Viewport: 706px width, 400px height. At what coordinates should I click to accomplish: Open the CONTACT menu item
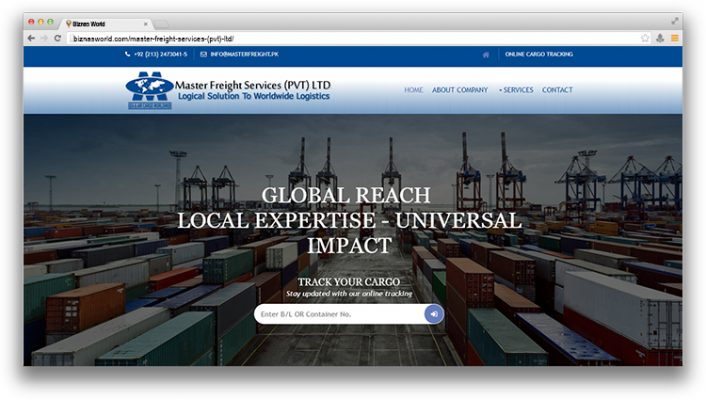pos(557,90)
